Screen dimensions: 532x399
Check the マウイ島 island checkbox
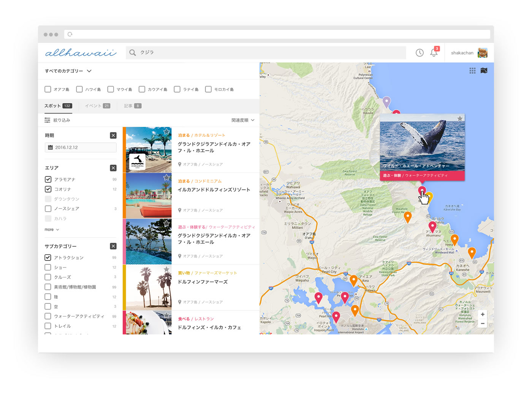111,89
